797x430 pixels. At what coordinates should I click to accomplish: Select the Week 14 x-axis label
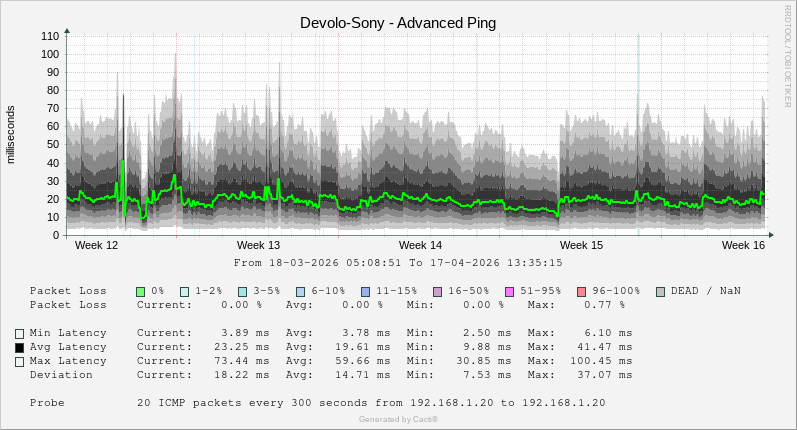pyautogui.click(x=420, y=245)
